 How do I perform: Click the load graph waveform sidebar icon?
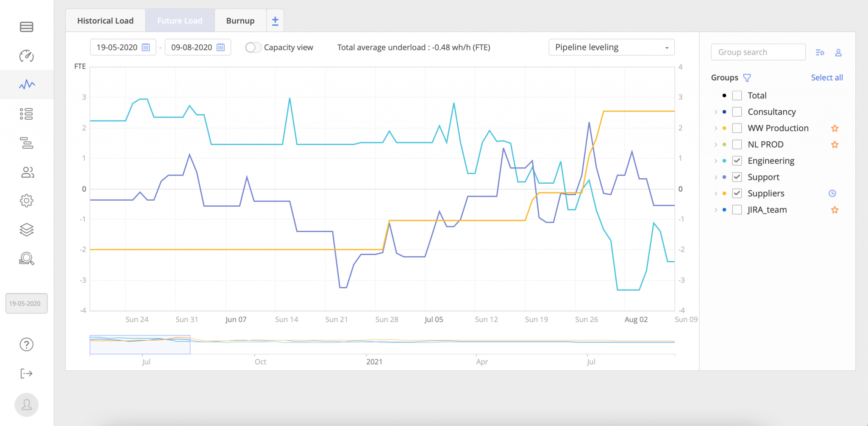click(x=27, y=84)
